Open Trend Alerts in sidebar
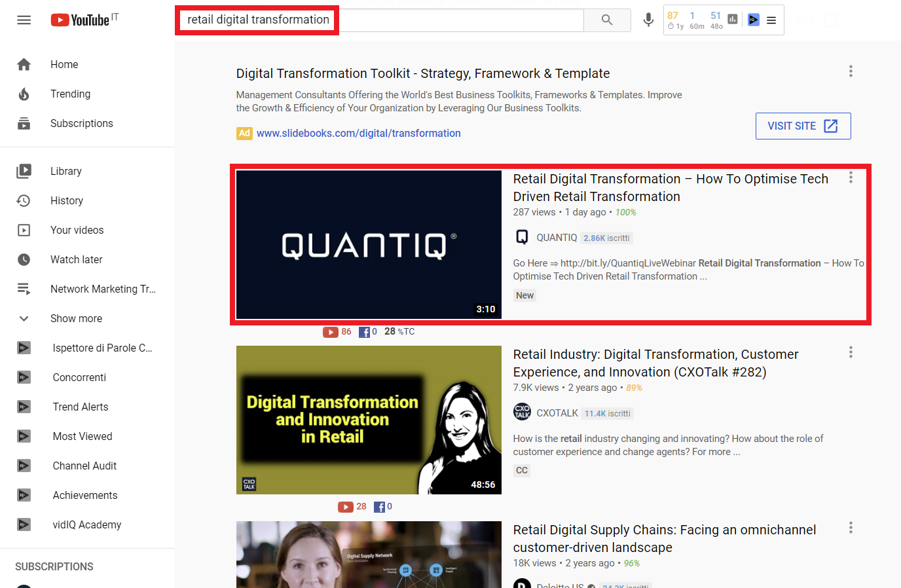 click(x=87, y=407)
